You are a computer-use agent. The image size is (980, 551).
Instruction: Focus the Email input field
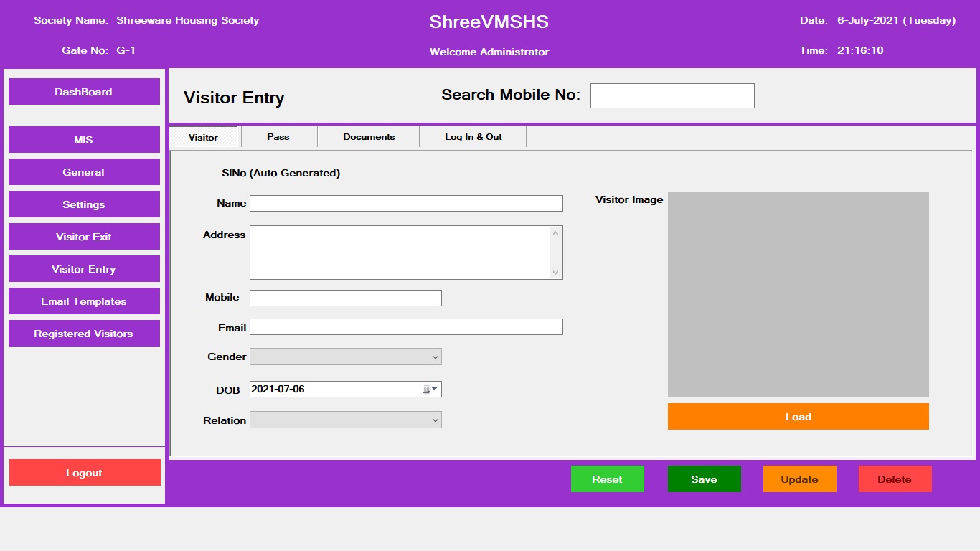(406, 327)
